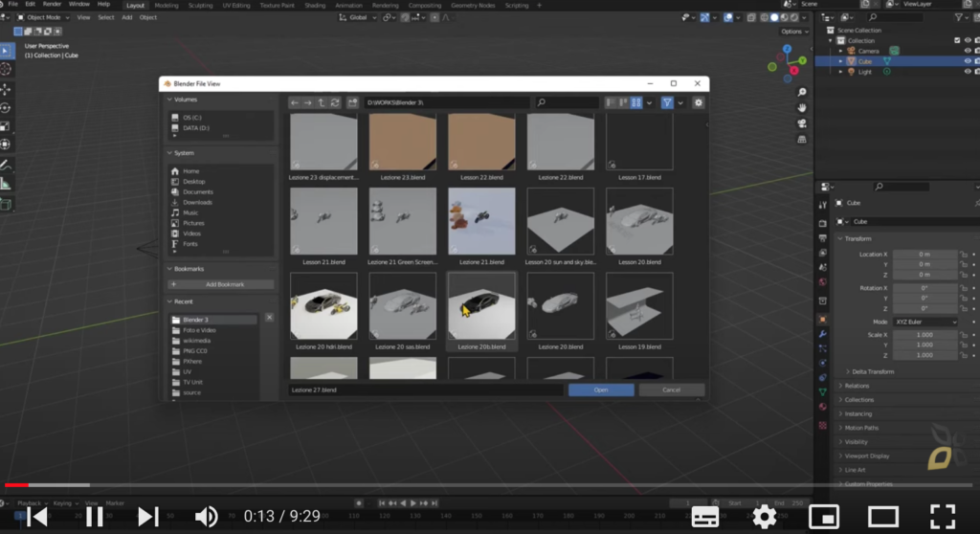The image size is (980, 534).
Task: Open viewport Add menu
Action: pos(127,17)
